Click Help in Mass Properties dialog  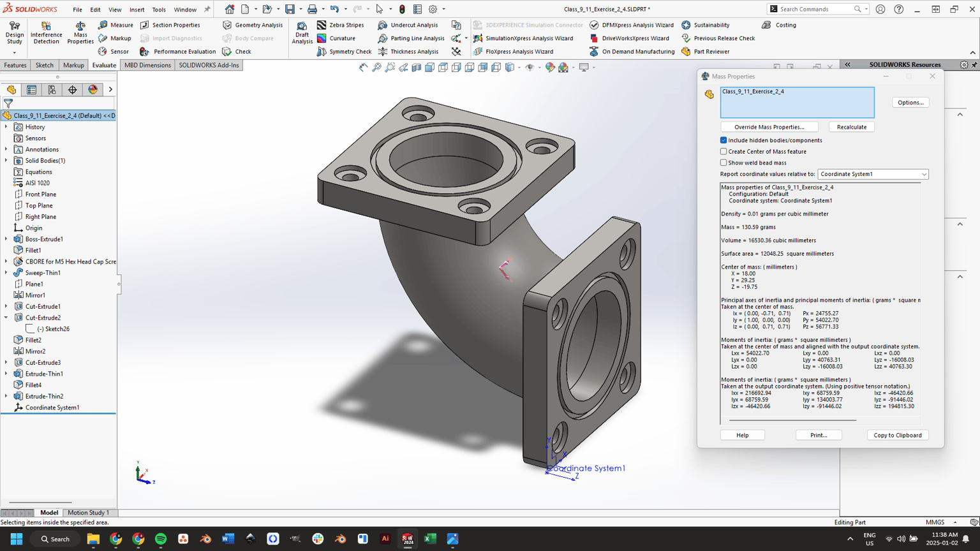tap(742, 435)
